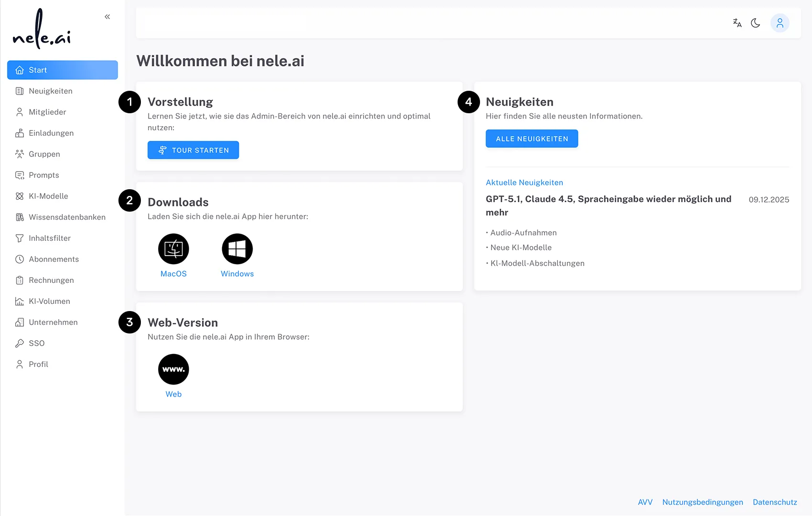Open the user profile icon top right
This screenshot has height=516, width=812.
[780, 22]
